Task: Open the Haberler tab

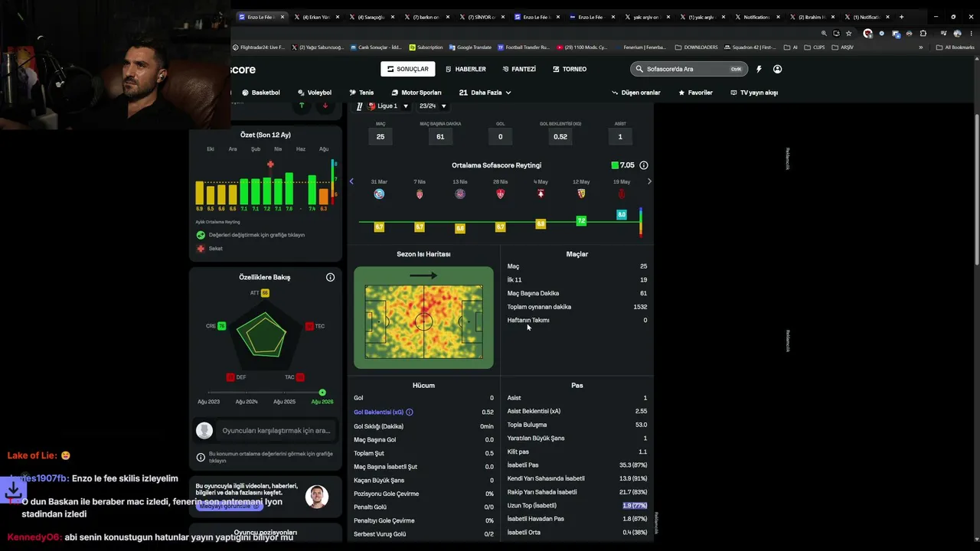Action: click(x=465, y=69)
